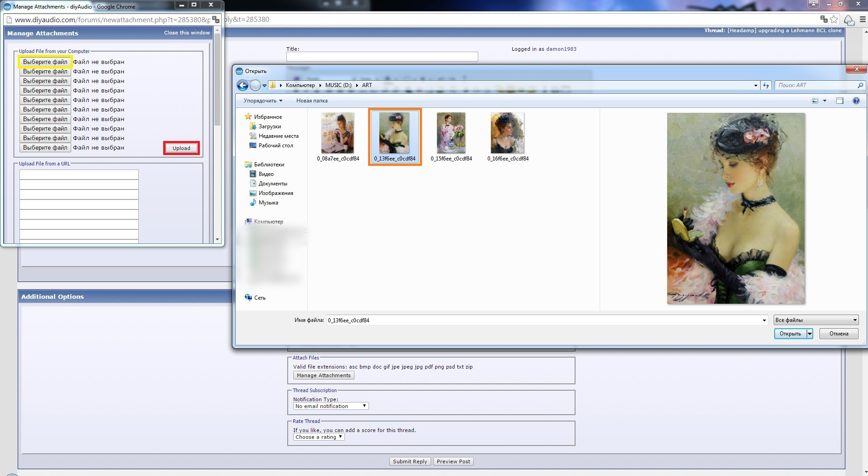
Task: Open the damon1983 profile link
Action: click(561, 49)
